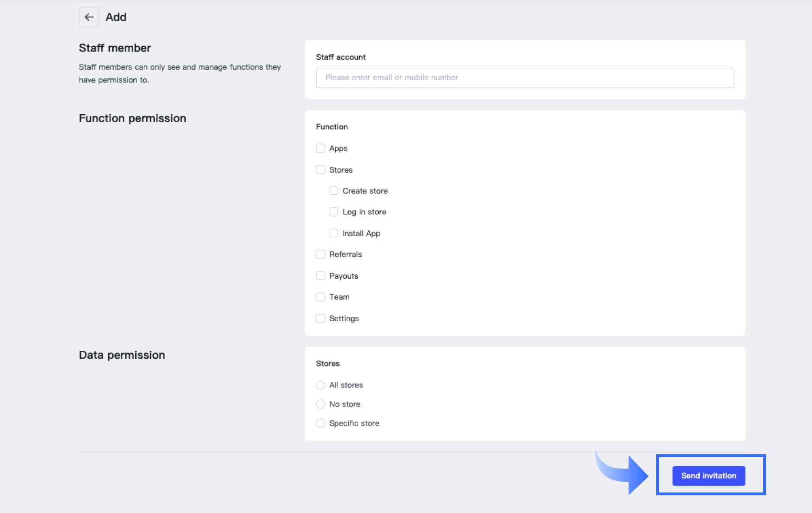
Task: Click the Staff account email field
Action: 524,78
